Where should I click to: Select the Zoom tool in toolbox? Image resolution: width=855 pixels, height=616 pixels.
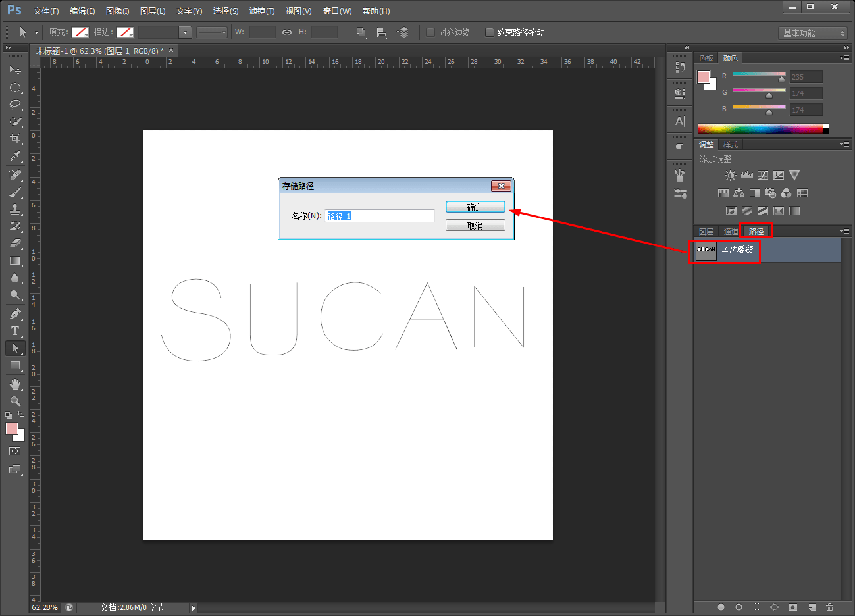tap(15, 401)
